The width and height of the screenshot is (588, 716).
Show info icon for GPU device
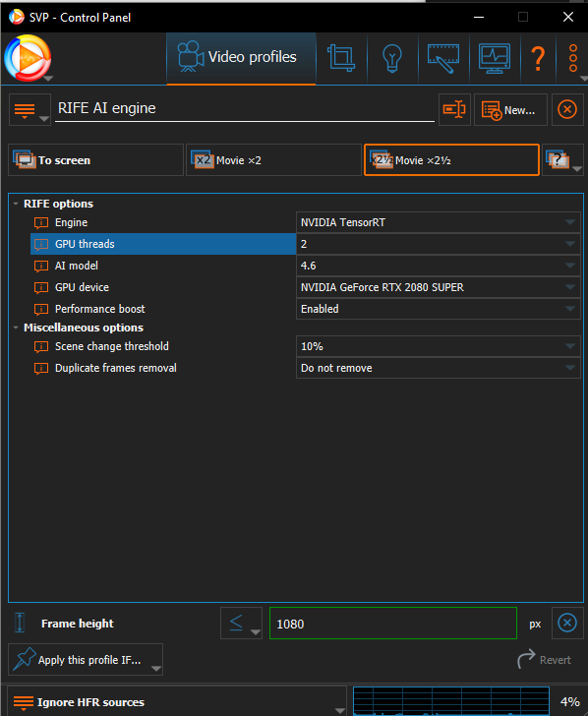coord(41,287)
